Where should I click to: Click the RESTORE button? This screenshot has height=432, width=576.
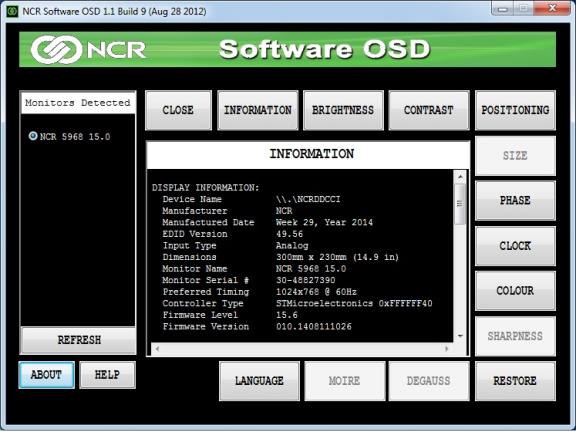(515, 381)
